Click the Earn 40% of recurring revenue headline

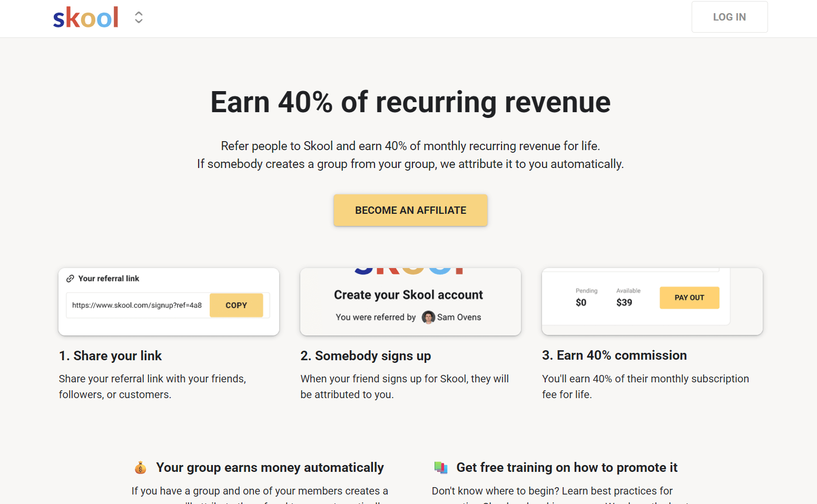pyautogui.click(x=410, y=102)
